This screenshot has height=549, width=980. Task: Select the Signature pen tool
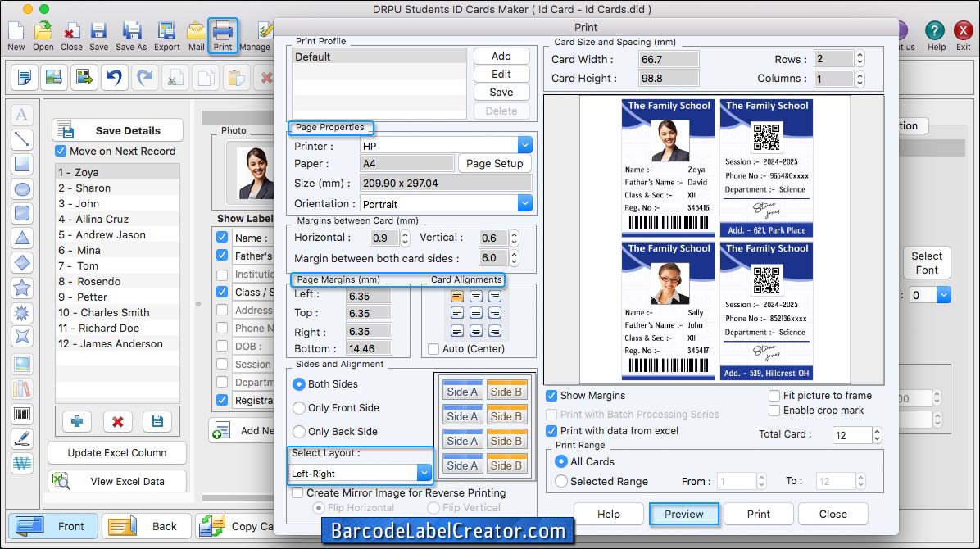22,439
